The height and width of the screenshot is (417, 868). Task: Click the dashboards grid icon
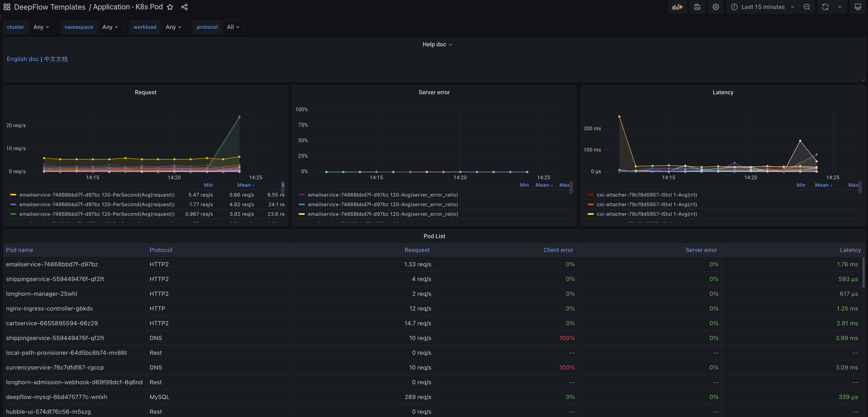pyautogui.click(x=7, y=7)
